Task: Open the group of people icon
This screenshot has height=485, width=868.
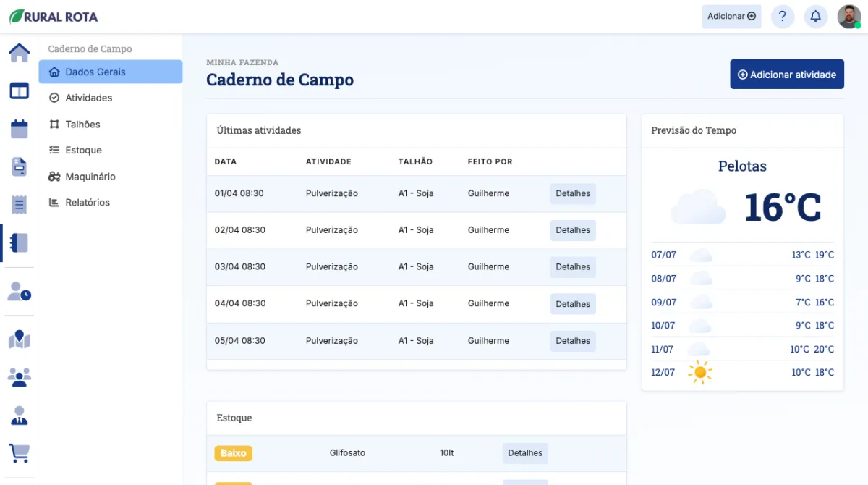Action: coord(20,377)
